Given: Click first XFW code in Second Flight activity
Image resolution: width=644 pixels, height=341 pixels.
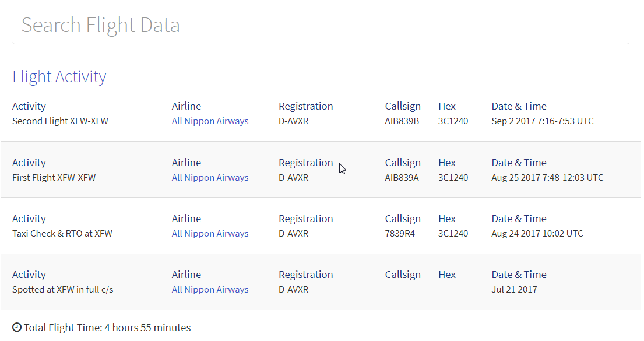Looking at the screenshot, I should coord(79,121).
